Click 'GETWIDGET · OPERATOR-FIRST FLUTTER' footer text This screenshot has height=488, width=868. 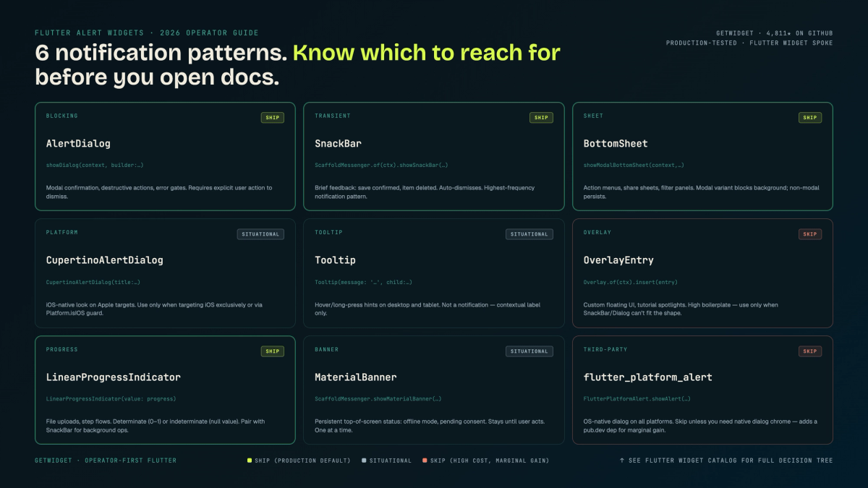click(x=106, y=461)
